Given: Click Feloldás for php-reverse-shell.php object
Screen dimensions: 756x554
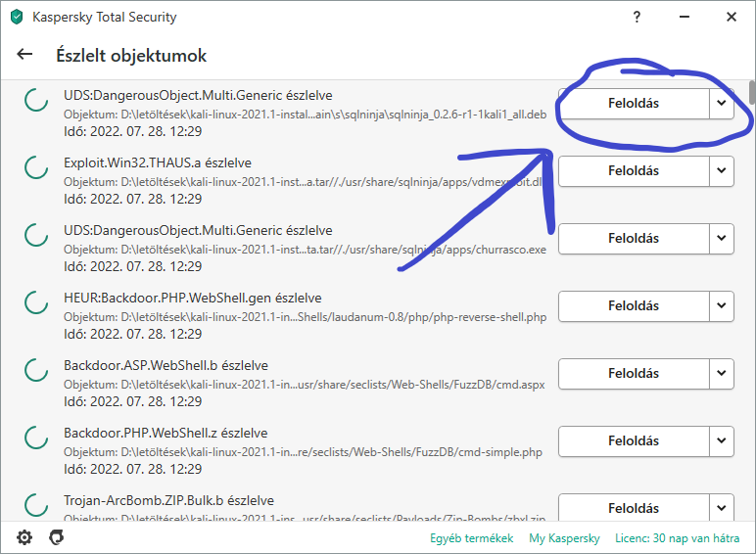Looking at the screenshot, I should coord(634,305).
